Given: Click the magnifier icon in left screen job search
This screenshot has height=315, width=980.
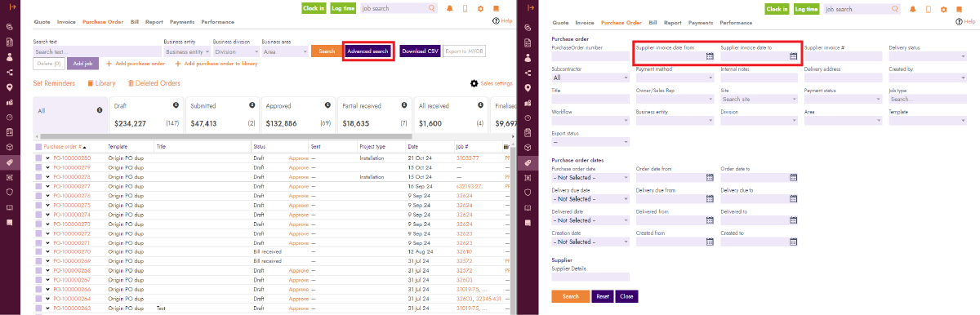Looking at the screenshot, I should point(432,8).
